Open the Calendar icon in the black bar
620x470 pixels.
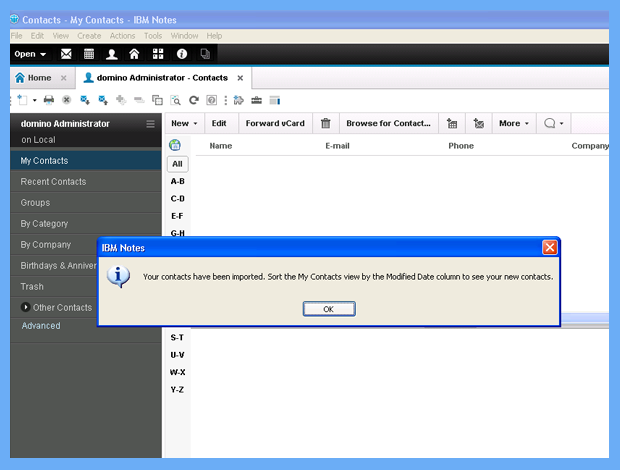89,54
